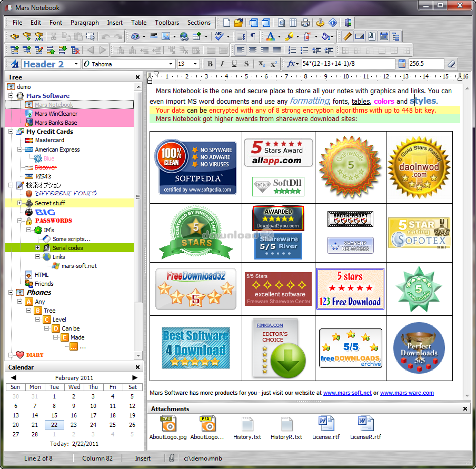Click the left indent marker on ruler
Viewport: 476px width, 469px height.
pyautogui.click(x=150, y=80)
